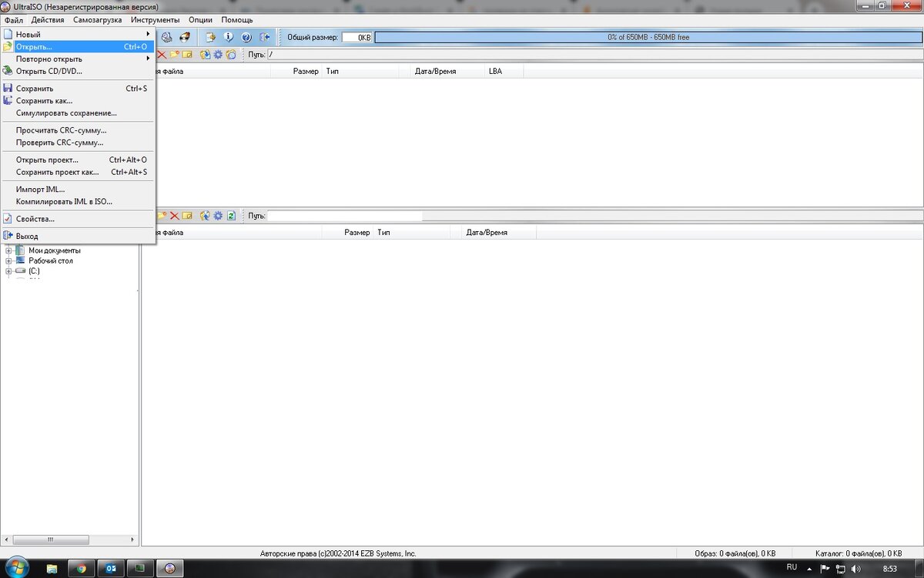Open the Помощь menu

coord(237,19)
